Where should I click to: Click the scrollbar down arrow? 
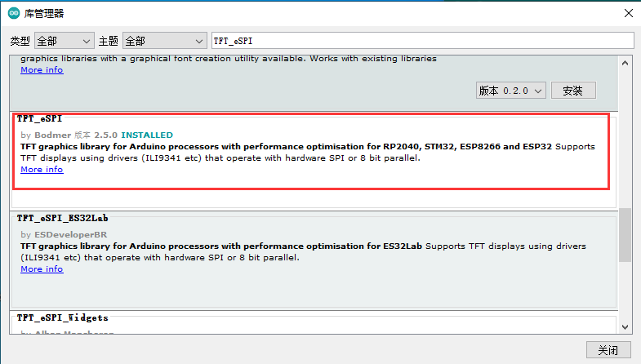(x=625, y=326)
